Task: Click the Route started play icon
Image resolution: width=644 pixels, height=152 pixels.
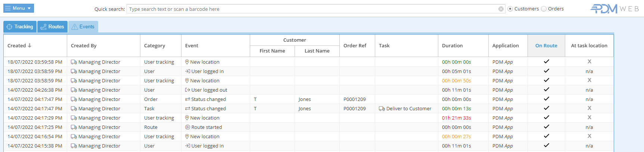Action: click(187, 127)
